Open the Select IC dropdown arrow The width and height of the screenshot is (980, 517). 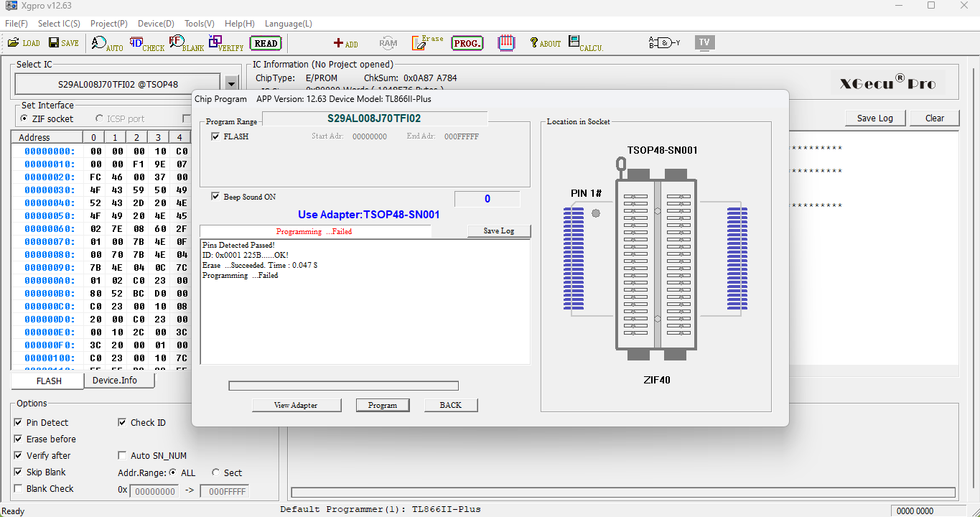(231, 83)
